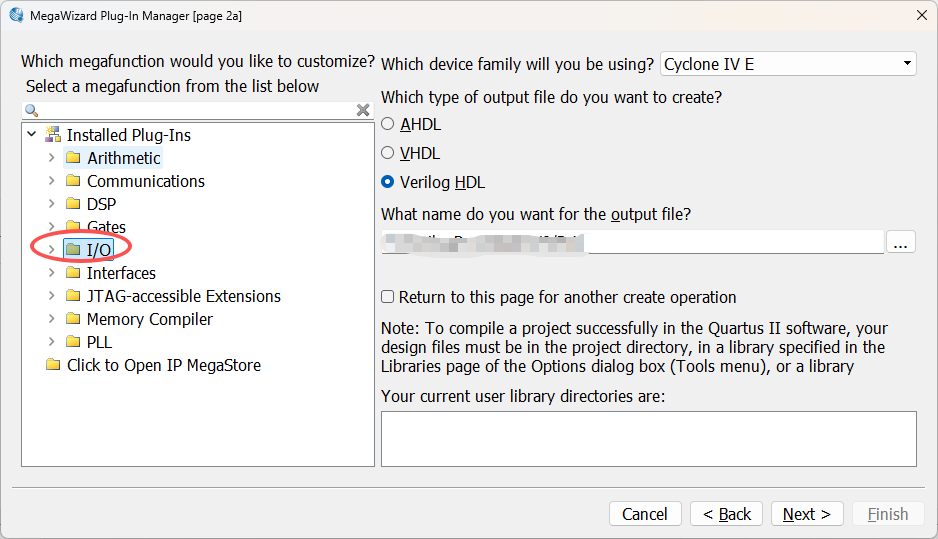Select VHDL output file type
The height and width of the screenshot is (539, 938).
pos(388,153)
